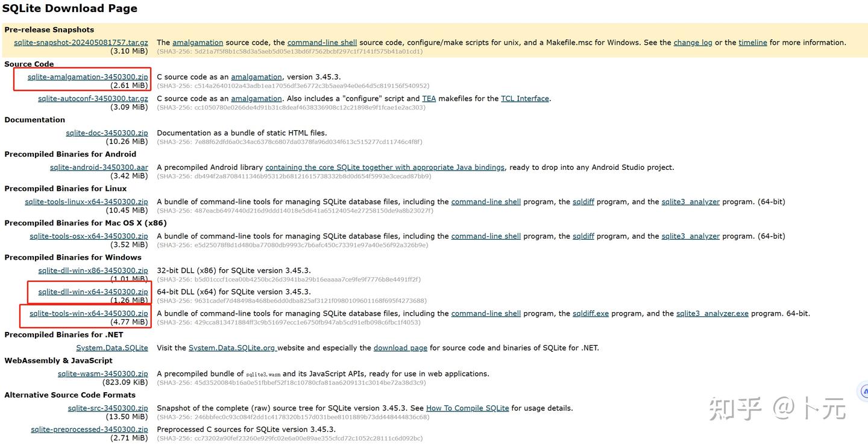The height and width of the screenshot is (444, 868).
Task: Download the sqlite-preprocessed-3450300.zip sources
Action: coord(89,429)
